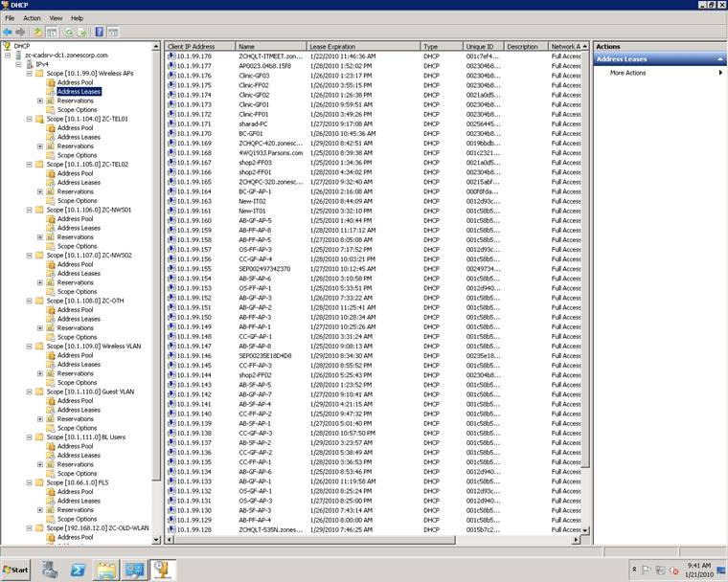Image resolution: width=728 pixels, height=582 pixels.
Task: Expand Reservations under Wireless APs scope
Action: point(39,101)
